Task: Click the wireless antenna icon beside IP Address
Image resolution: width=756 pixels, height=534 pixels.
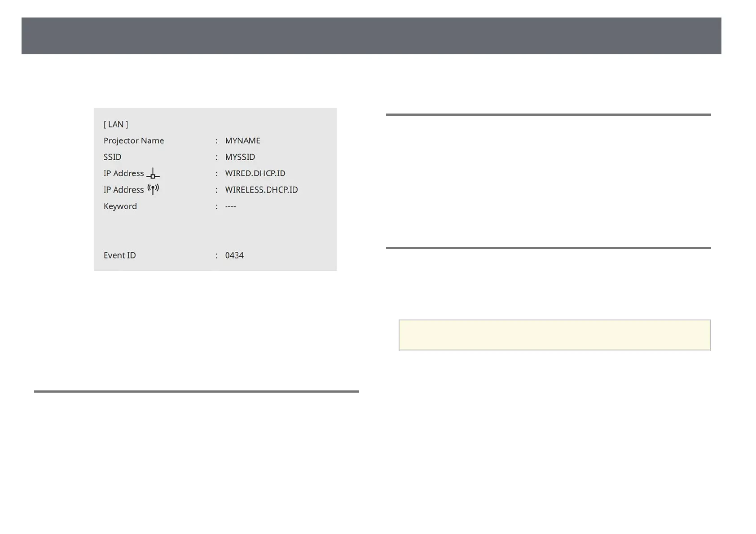Action: pyautogui.click(x=153, y=189)
